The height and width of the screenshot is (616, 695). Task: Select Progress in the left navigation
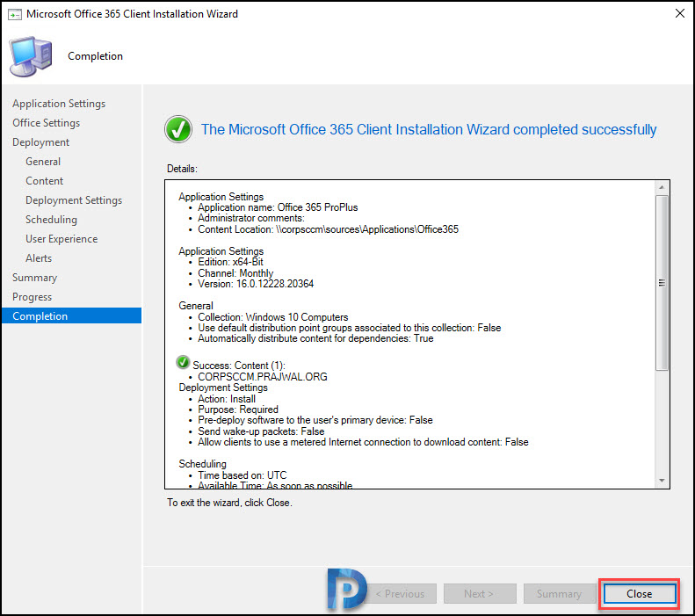[x=32, y=297]
